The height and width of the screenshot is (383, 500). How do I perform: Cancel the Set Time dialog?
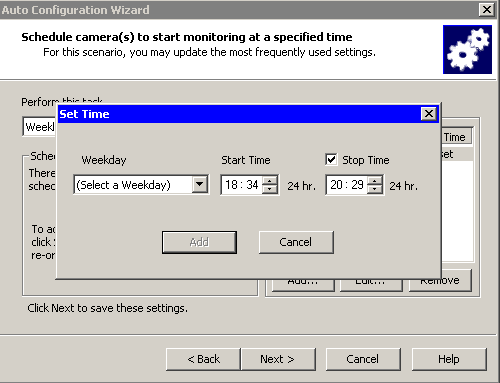click(296, 242)
